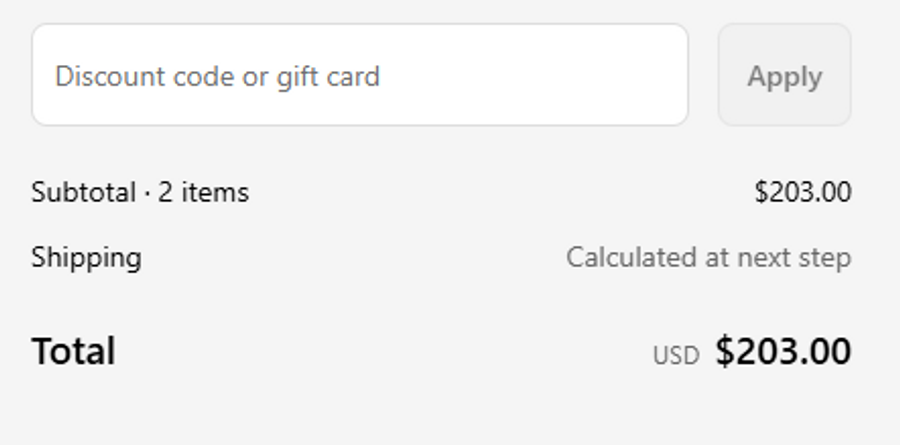The image size is (900, 445).
Task: Click the "2 items" count text
Action: coord(203,192)
